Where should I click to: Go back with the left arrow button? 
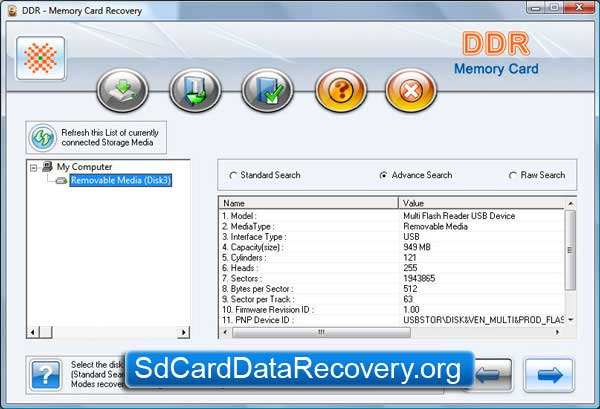coord(493,375)
